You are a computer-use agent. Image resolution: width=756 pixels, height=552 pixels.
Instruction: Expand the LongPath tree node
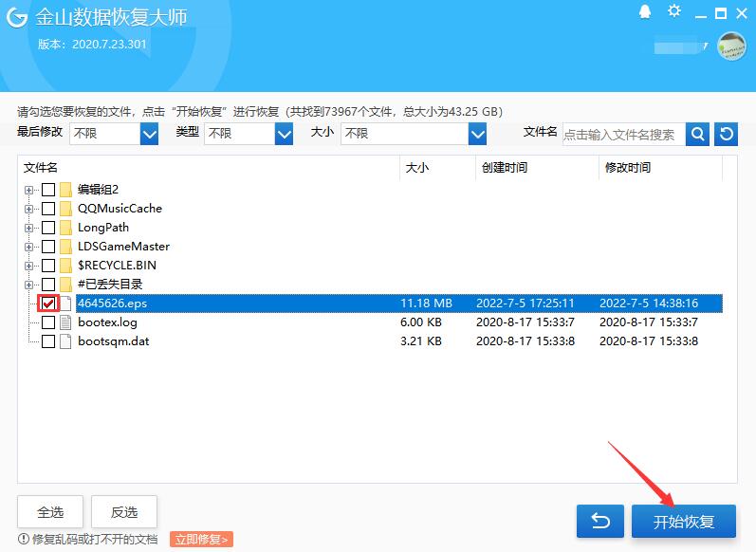tap(28, 228)
